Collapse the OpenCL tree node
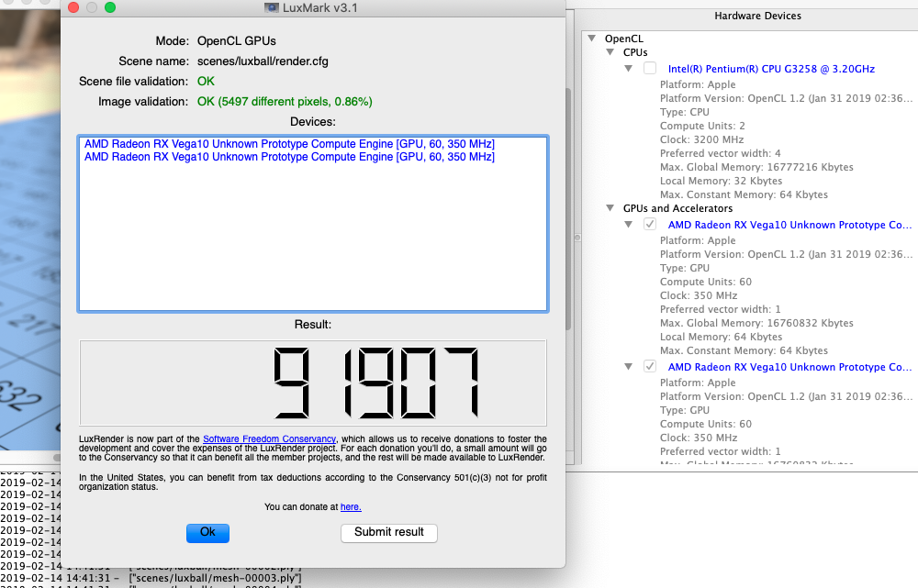Image resolution: width=918 pixels, height=588 pixels. point(593,39)
